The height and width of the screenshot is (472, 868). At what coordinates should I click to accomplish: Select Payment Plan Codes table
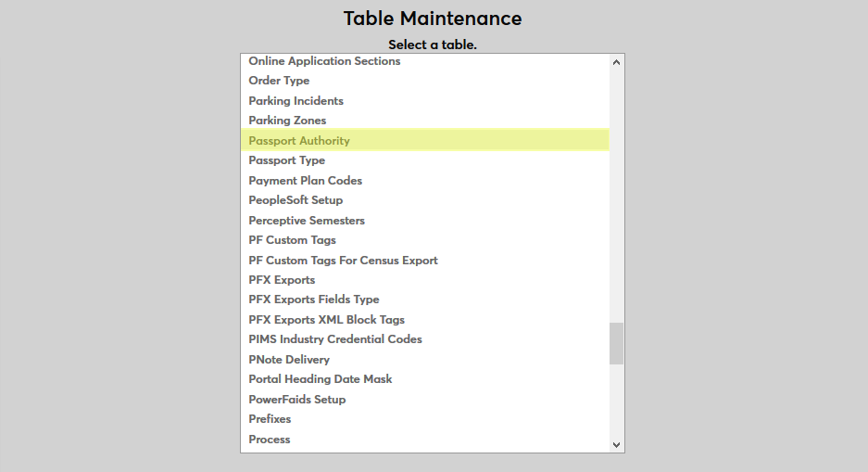click(x=305, y=181)
